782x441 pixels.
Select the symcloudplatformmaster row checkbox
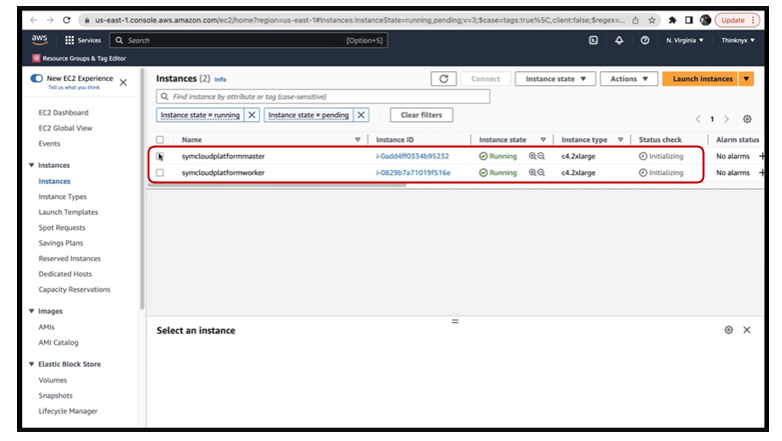(160, 156)
